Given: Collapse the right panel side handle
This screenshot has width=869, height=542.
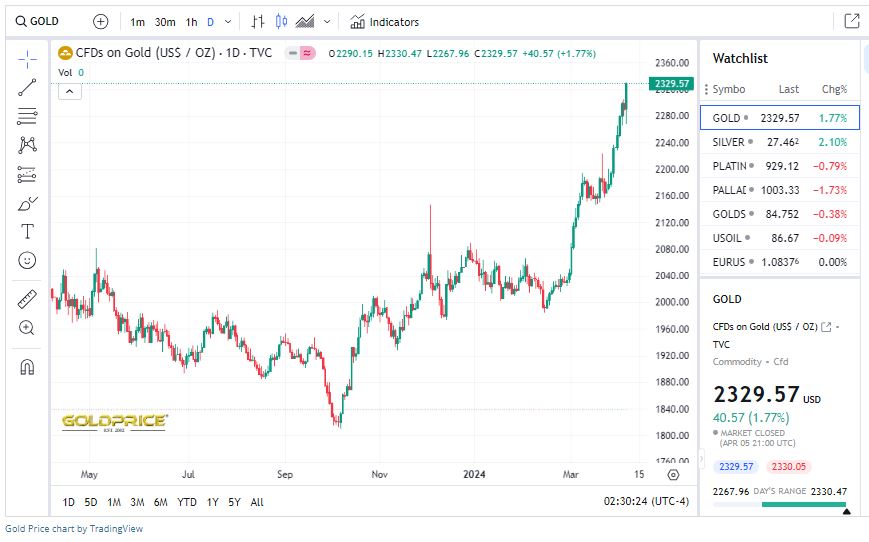Looking at the screenshot, I should [701, 459].
